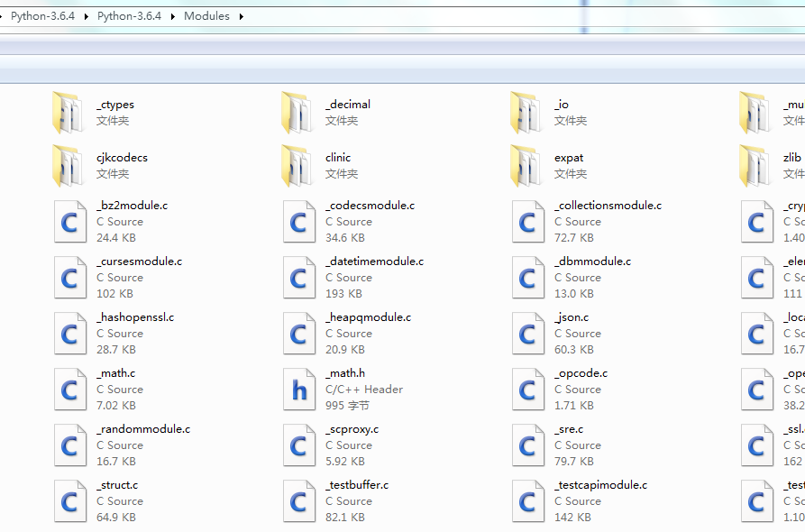The image size is (805, 532).
Task: Go to first Python-3.6.4 breadcrumb segment
Action: [x=42, y=16]
